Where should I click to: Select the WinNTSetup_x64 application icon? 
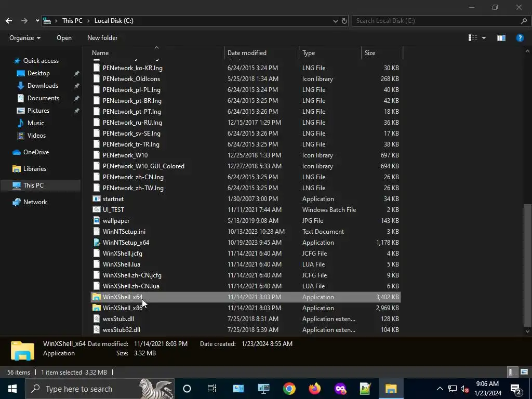[x=97, y=242]
